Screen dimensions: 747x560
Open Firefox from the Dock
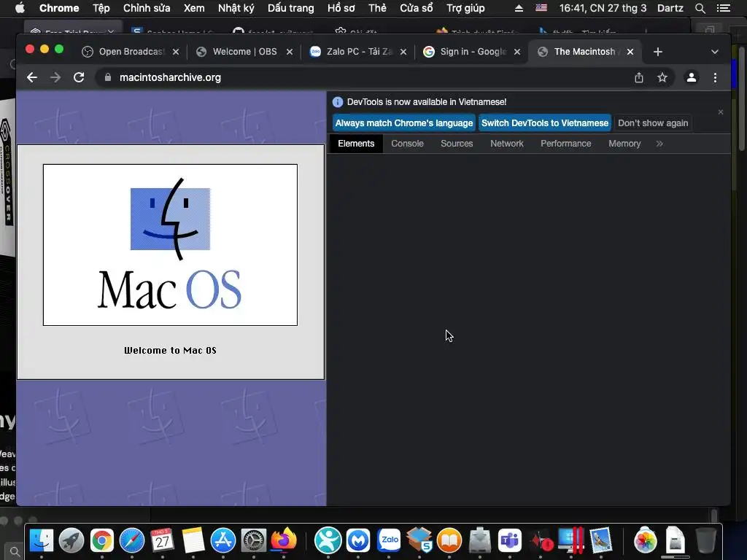point(284,540)
